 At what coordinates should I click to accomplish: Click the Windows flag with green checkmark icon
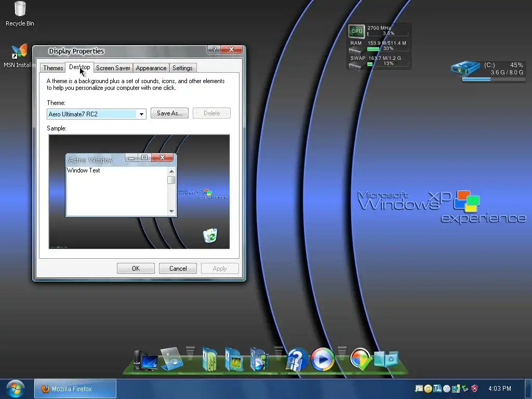pyautogui.click(x=361, y=358)
